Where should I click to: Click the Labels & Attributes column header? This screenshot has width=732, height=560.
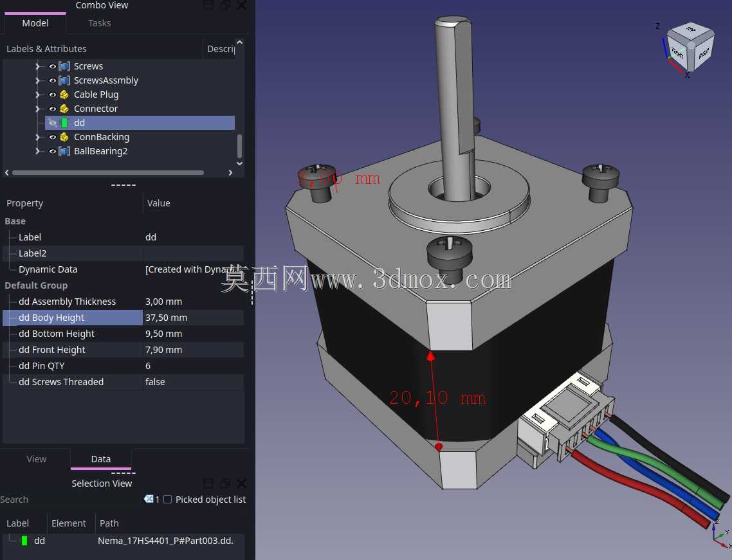pyautogui.click(x=103, y=48)
